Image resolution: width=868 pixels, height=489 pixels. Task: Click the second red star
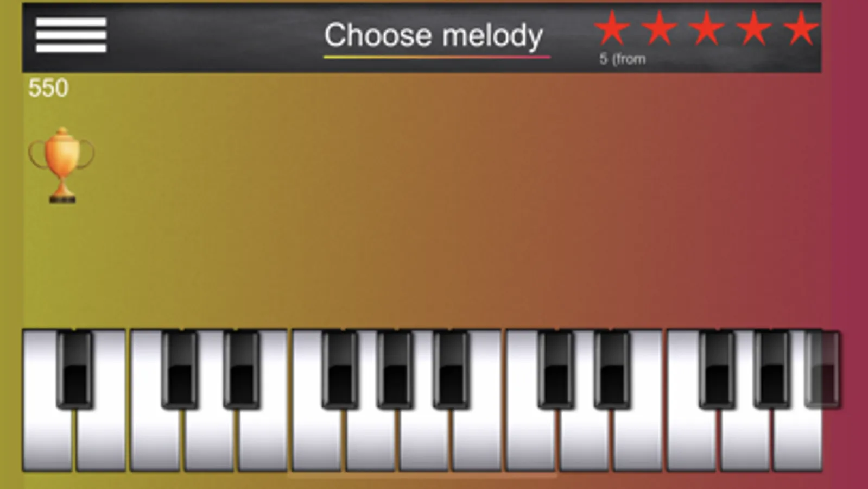click(x=659, y=28)
